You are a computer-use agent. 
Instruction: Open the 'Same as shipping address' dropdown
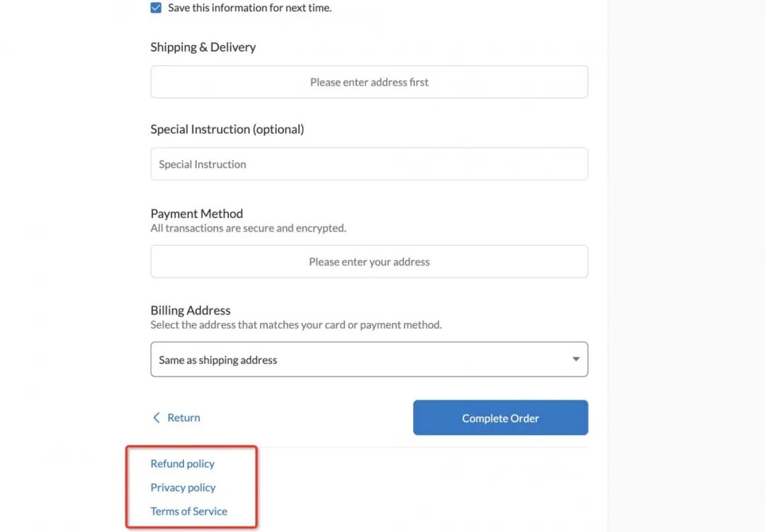click(x=369, y=359)
